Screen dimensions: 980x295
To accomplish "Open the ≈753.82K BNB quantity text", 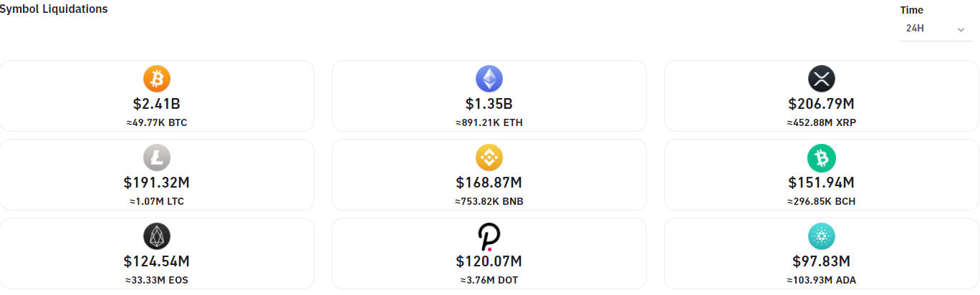I will 489,201.
